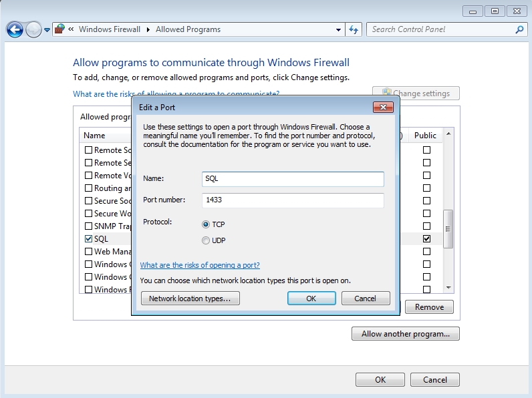Image resolution: width=532 pixels, height=398 pixels.
Task: Click the search magnifier icon
Action: pos(519,29)
